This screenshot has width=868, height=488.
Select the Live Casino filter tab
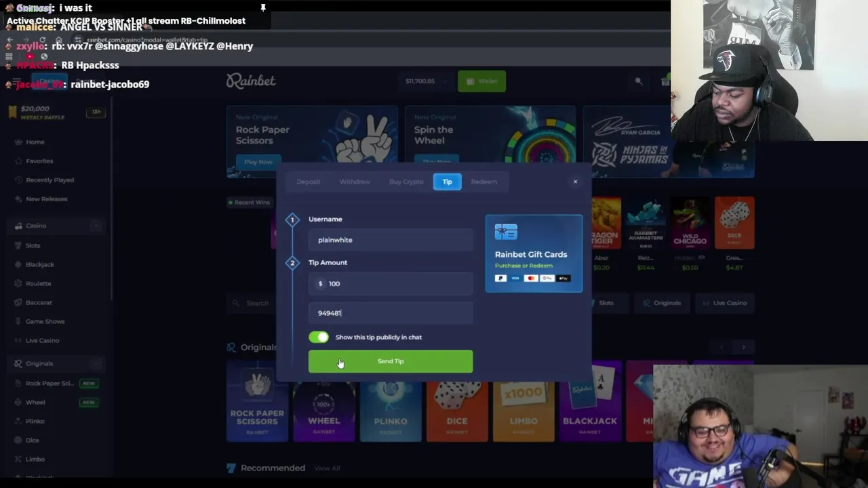(x=724, y=303)
